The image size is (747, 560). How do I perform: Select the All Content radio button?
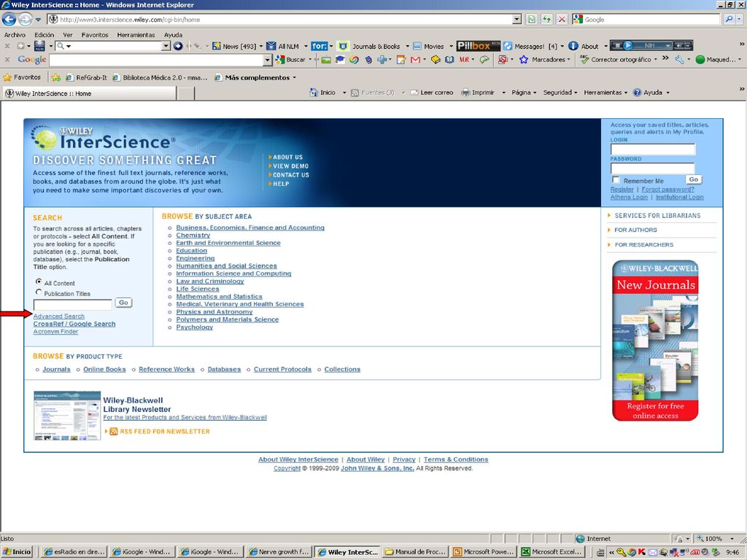click(x=39, y=282)
